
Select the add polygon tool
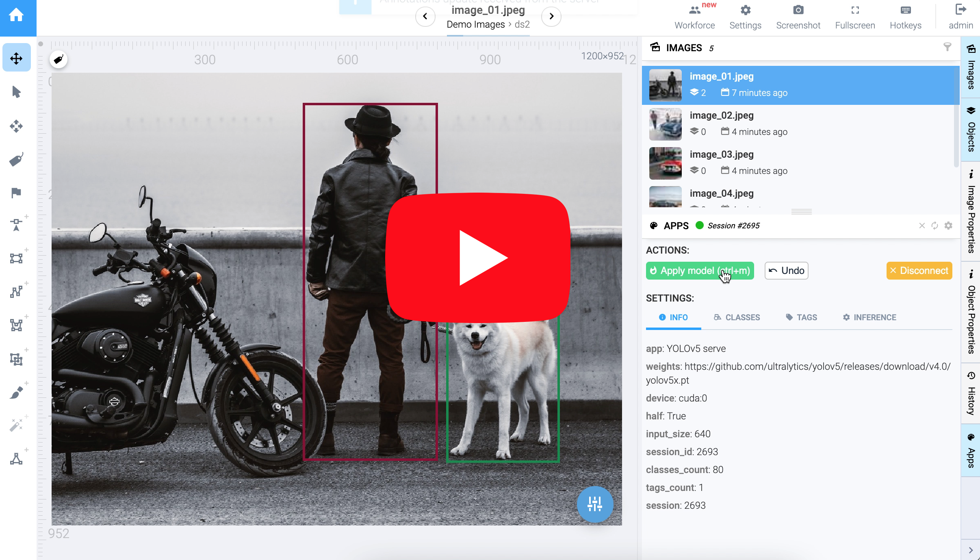click(x=16, y=325)
